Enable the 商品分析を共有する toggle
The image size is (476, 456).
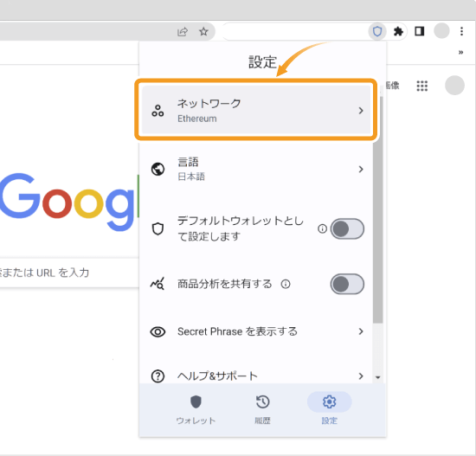[347, 284]
